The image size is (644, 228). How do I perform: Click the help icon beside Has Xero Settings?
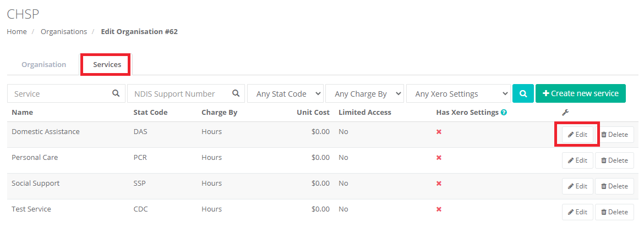coord(504,113)
